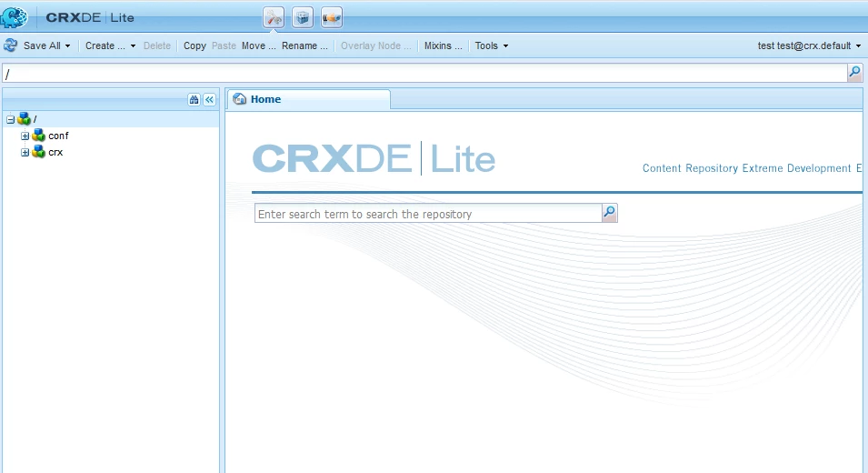Click Move ... in the toolbar
The width and height of the screenshot is (868, 473).
(258, 46)
